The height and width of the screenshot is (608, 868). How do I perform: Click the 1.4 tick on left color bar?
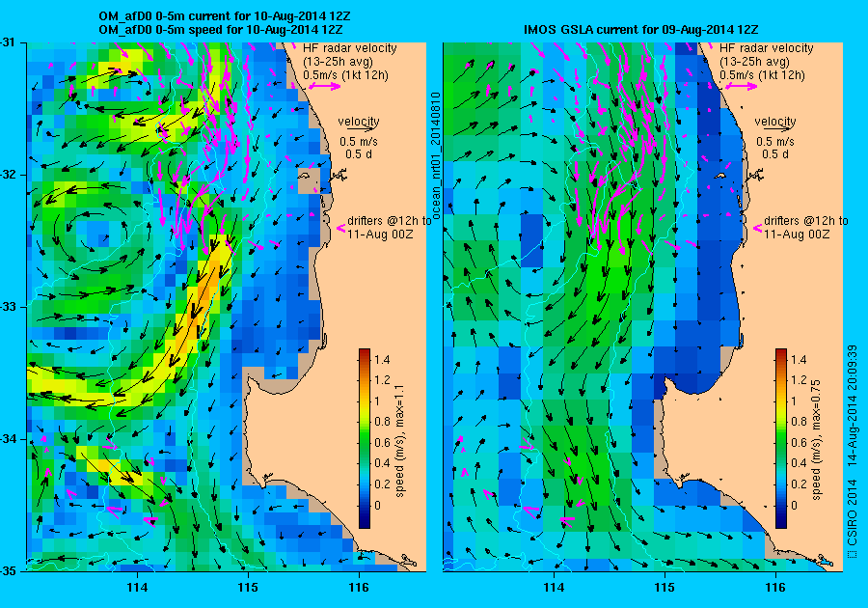pyautogui.click(x=382, y=359)
